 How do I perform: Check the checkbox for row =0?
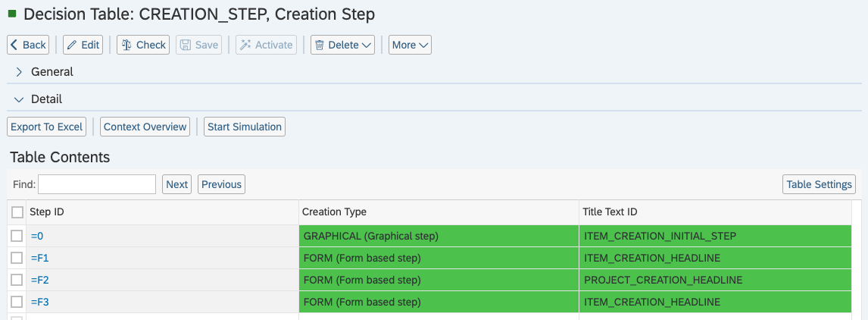click(17, 236)
